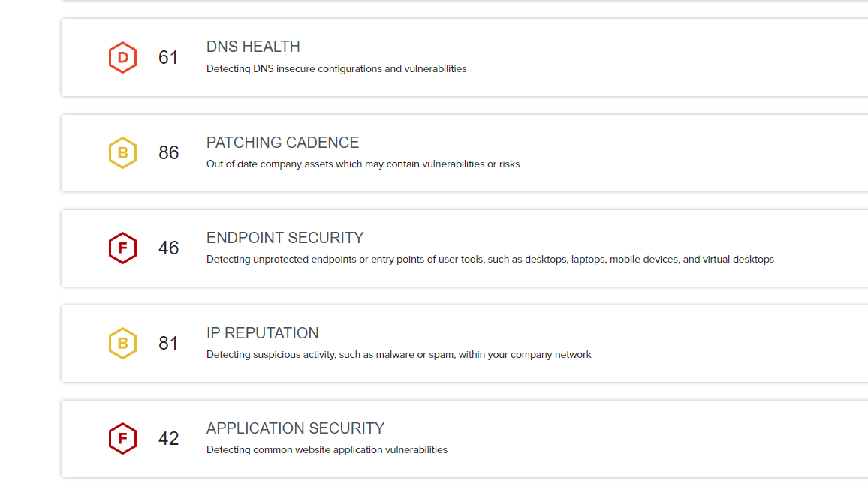Image resolution: width=868 pixels, height=487 pixels.
Task: Click the Patching Cadence B grade hexagon
Action: [122, 153]
